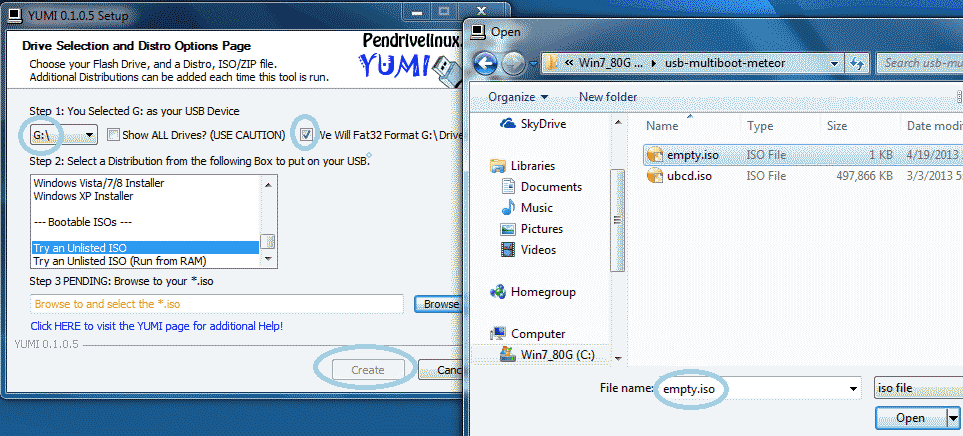This screenshot has width=963, height=436.
Task: Expand the Open button's dropdown arrow
Action: 953,418
